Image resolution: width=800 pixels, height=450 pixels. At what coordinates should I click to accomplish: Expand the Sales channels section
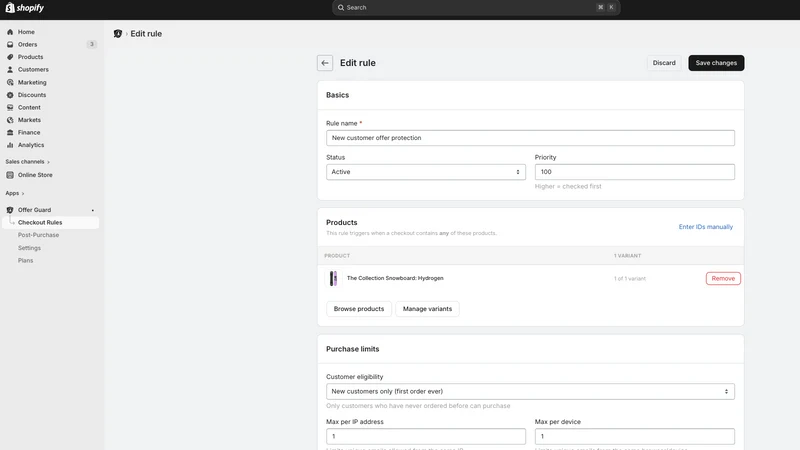pos(28,162)
